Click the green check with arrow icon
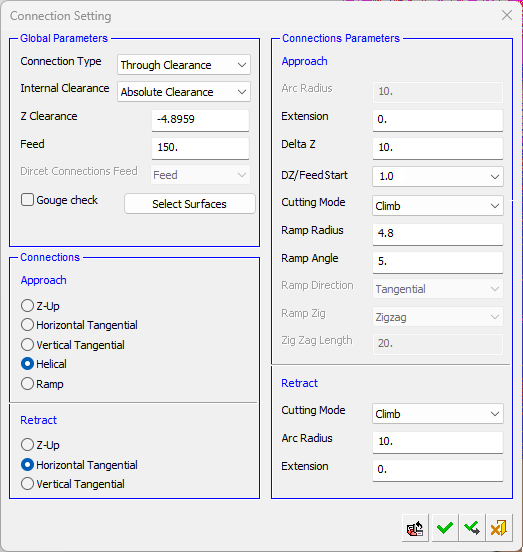The width and height of the screenshot is (523, 552). [x=472, y=528]
